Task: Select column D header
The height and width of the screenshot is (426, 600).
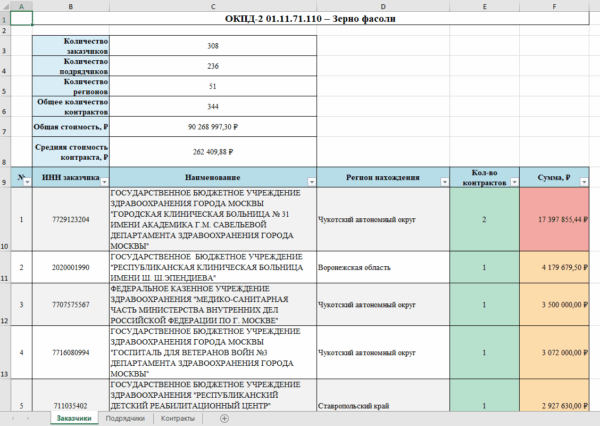Action: click(383, 6)
